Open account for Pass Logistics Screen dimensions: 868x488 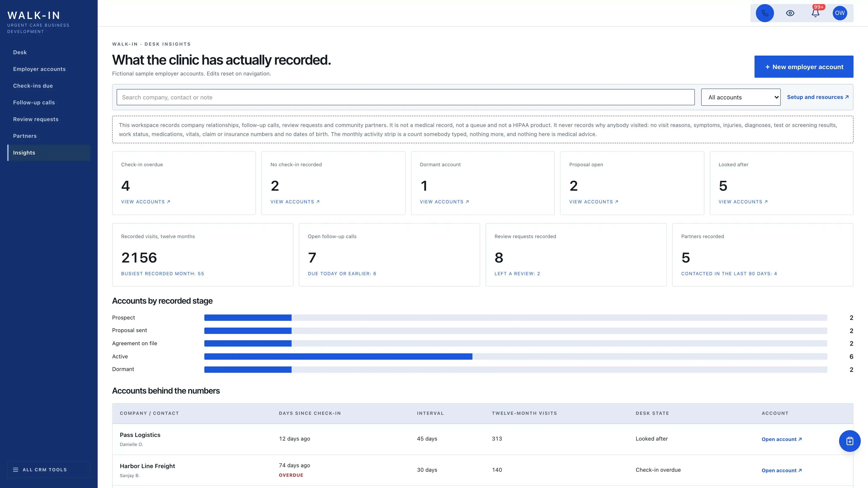tap(782, 439)
